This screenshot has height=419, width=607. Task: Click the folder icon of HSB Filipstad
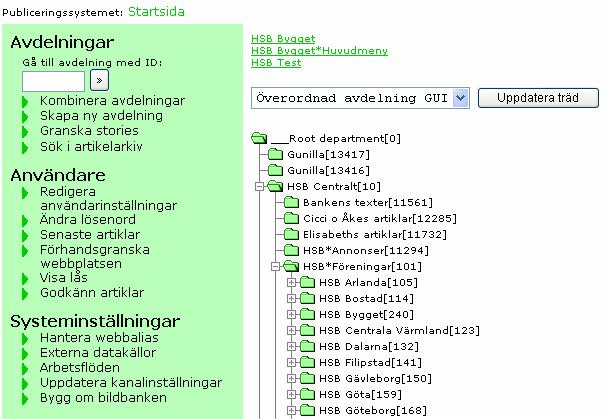307,362
